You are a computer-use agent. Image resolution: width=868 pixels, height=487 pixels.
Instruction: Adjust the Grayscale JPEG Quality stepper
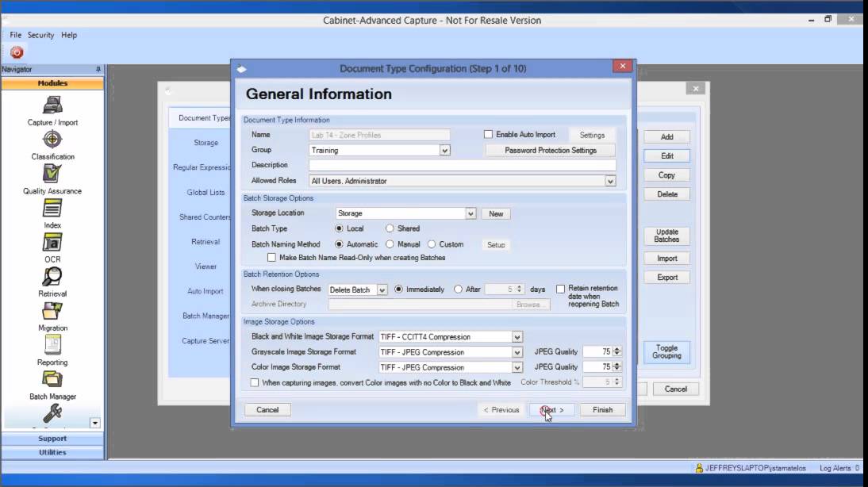click(616, 352)
